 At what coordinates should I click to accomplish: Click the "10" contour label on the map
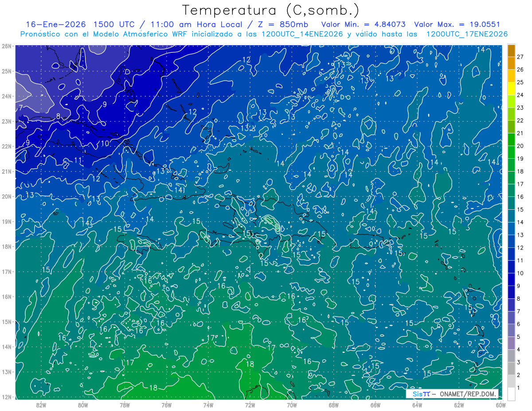coord(105,143)
